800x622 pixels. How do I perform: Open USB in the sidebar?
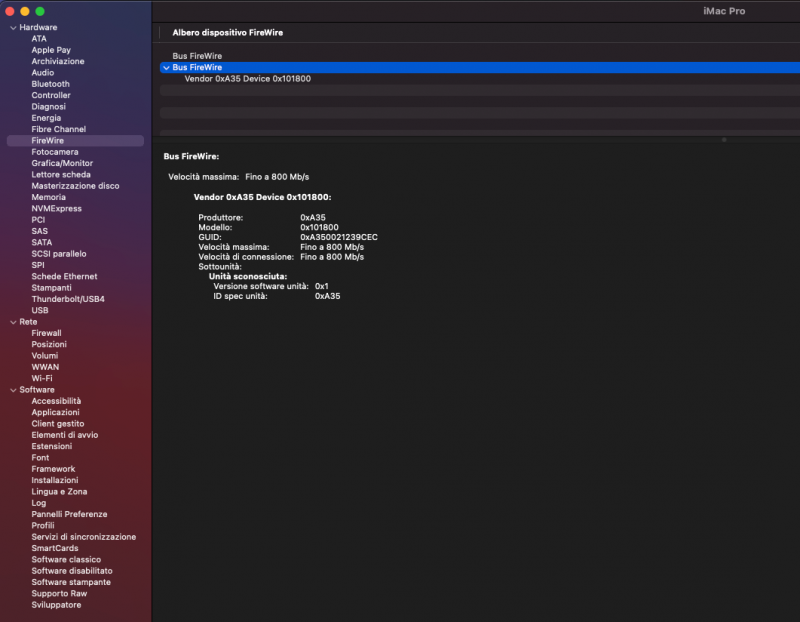tap(40, 310)
